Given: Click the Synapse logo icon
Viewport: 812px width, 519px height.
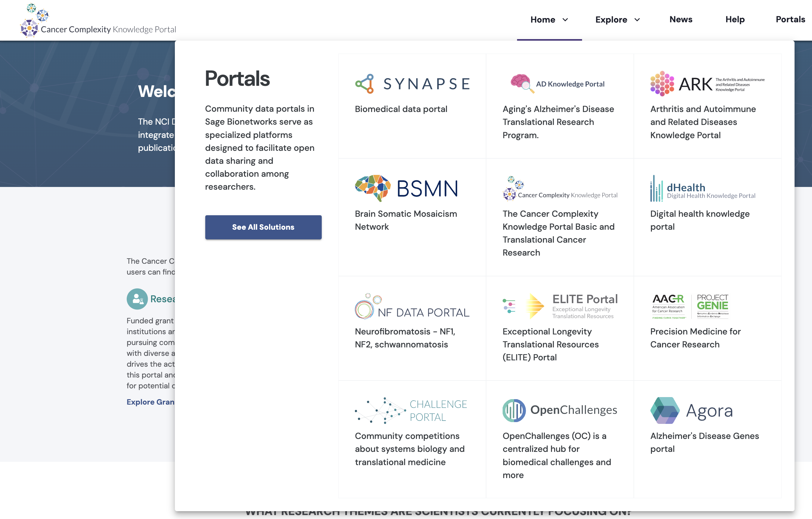Looking at the screenshot, I should (x=364, y=84).
